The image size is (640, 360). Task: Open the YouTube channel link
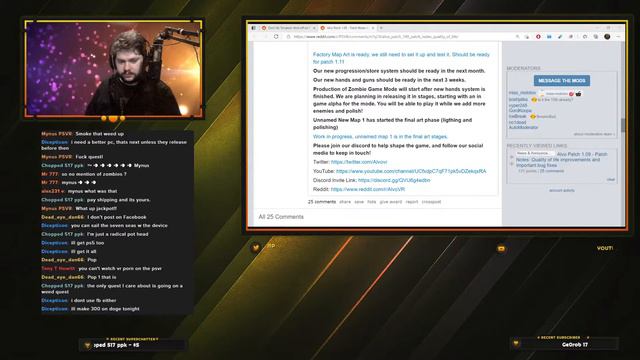click(411, 171)
